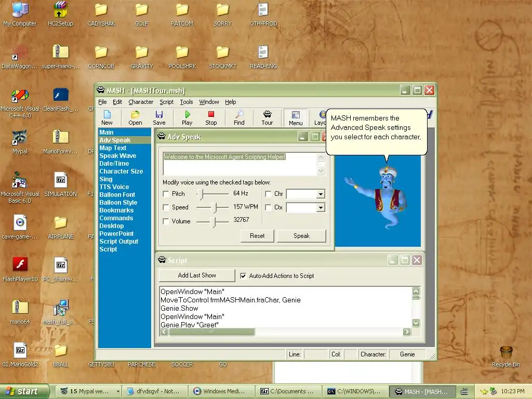Click the Reset button in Adv Speak
The width and height of the screenshot is (532, 399).
click(x=257, y=236)
